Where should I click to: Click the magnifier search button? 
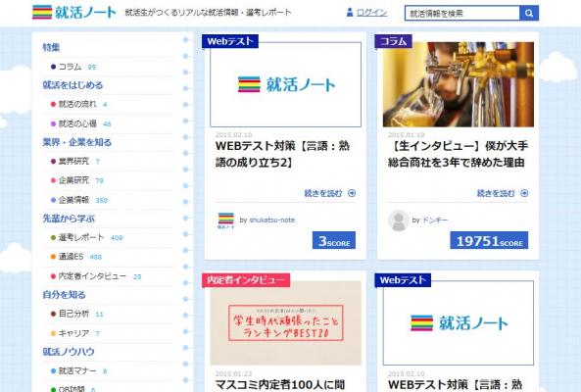point(529,14)
